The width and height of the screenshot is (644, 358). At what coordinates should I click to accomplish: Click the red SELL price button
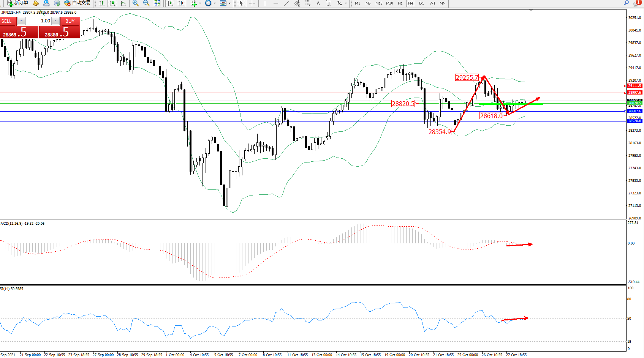[19, 33]
